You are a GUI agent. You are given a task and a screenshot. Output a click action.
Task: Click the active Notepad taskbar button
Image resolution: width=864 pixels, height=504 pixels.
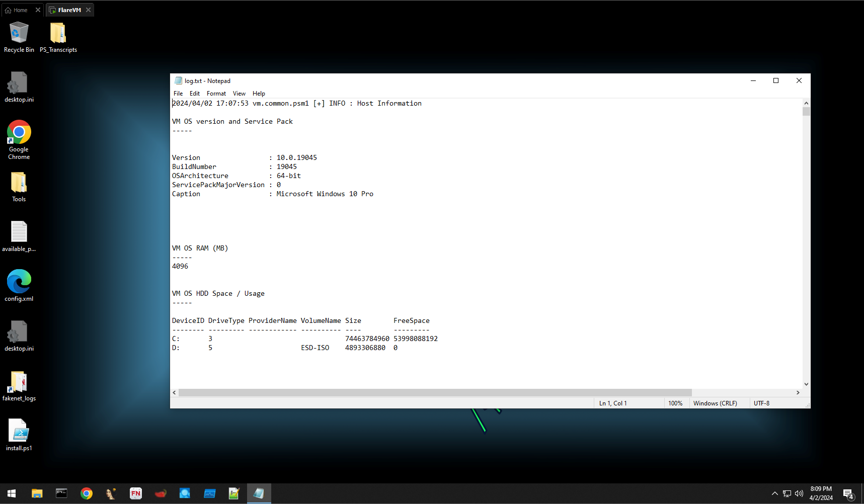(x=259, y=493)
